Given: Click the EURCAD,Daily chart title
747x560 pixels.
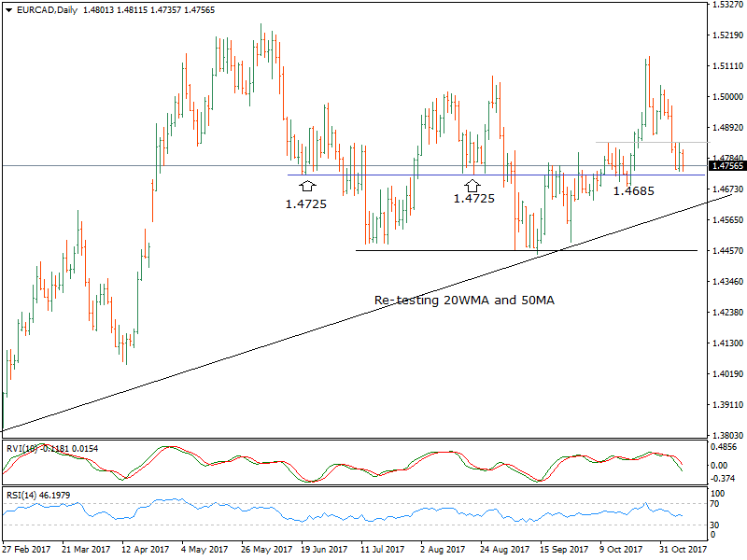Looking at the screenshot, I should click(48, 10).
